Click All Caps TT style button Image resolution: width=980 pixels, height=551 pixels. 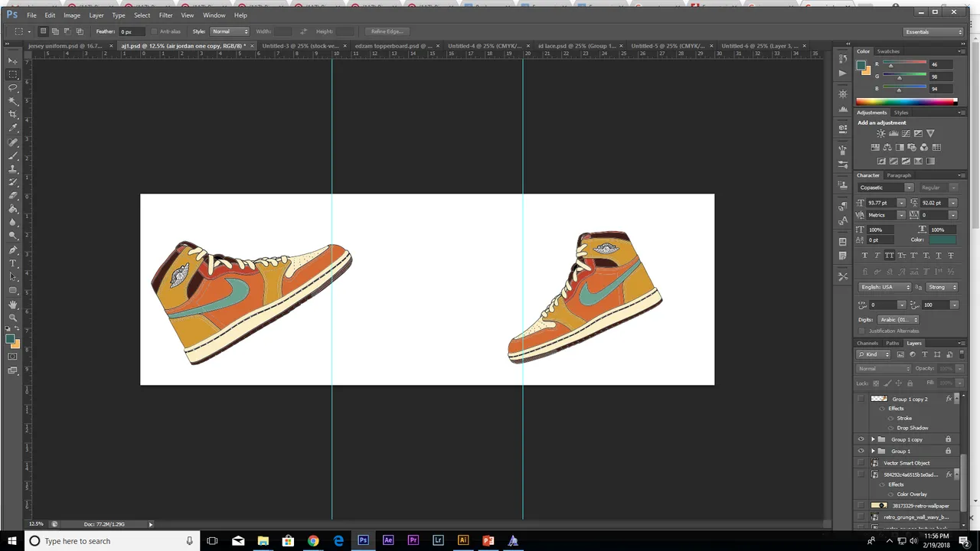(x=889, y=255)
